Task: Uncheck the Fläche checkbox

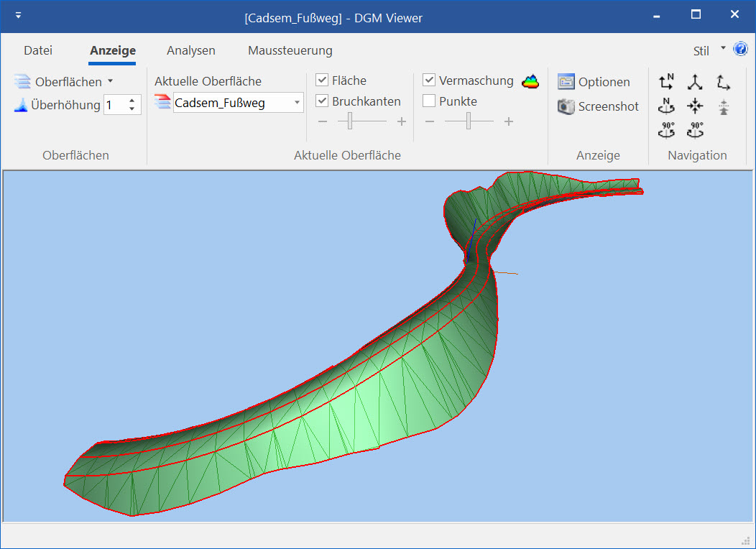Action: (x=322, y=80)
